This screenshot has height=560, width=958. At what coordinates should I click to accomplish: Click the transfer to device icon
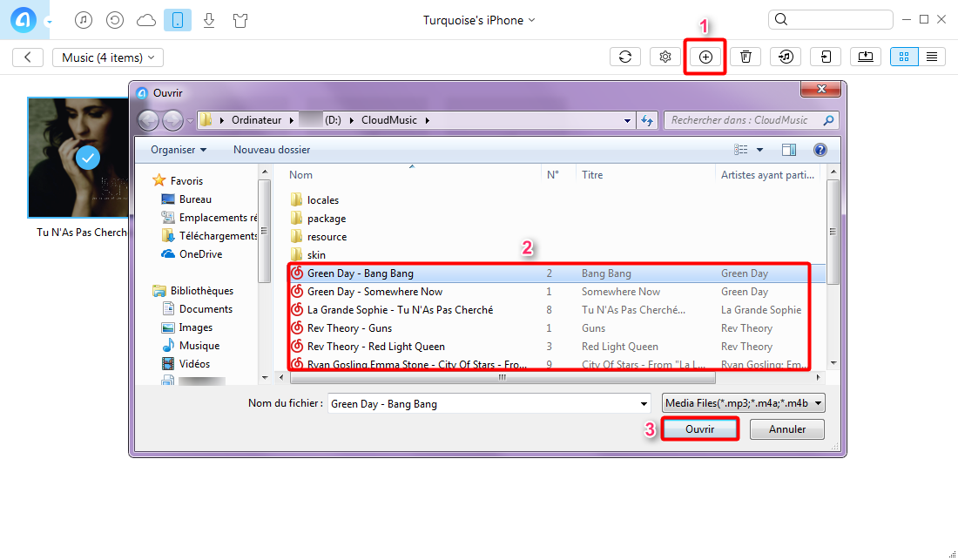[x=826, y=57]
